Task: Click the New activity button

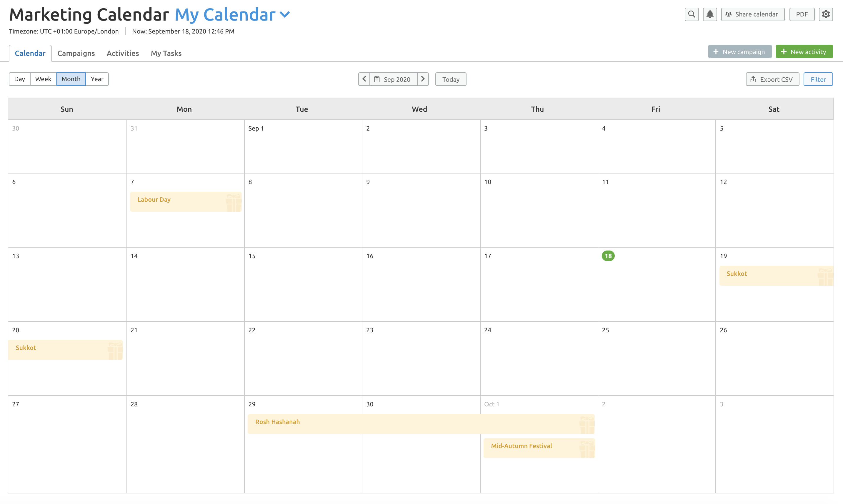Action: pyautogui.click(x=804, y=51)
